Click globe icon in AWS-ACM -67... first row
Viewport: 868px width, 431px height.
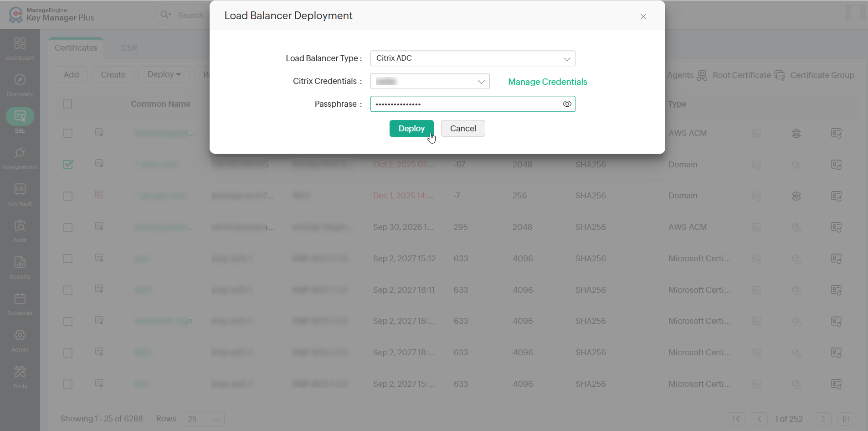click(796, 134)
